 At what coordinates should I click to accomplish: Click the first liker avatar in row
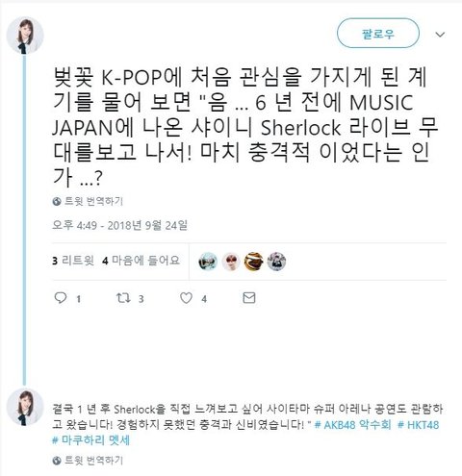coord(208,262)
